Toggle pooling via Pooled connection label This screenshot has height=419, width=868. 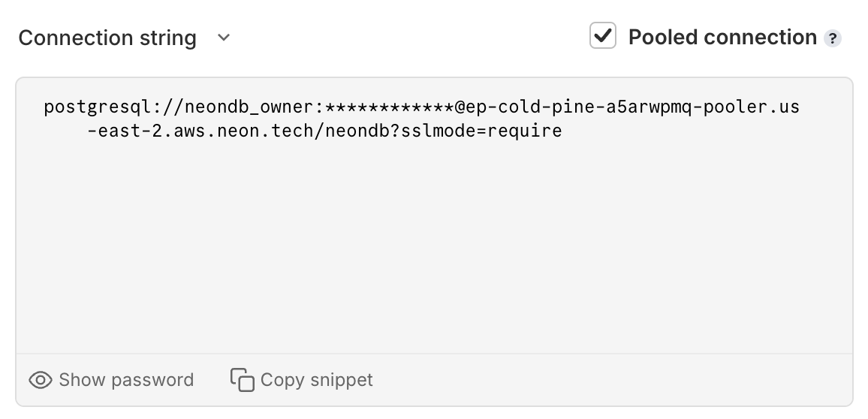coord(722,37)
